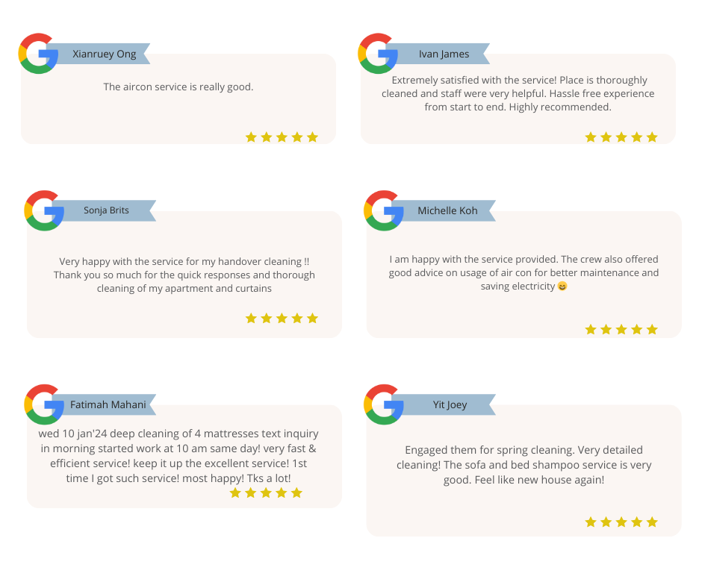This screenshot has height=588, width=702.
Task: Click the Google logo beside Sonja Brits
Action: tap(44, 210)
